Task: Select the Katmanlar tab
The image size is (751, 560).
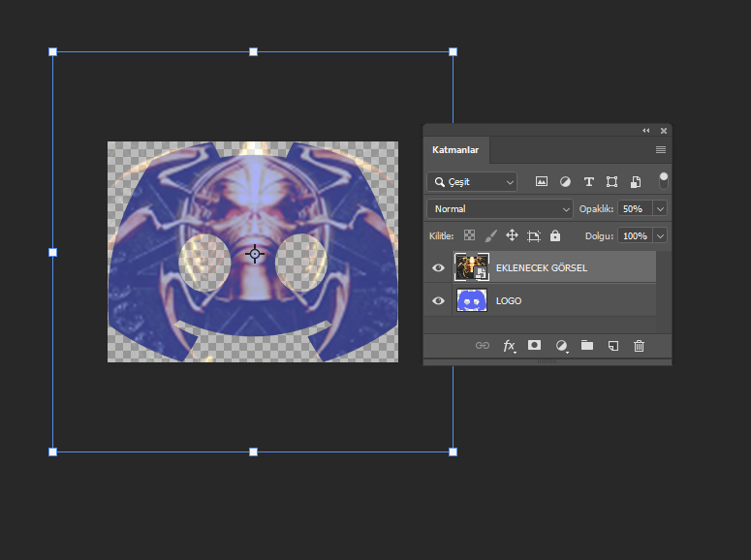Action: click(455, 150)
